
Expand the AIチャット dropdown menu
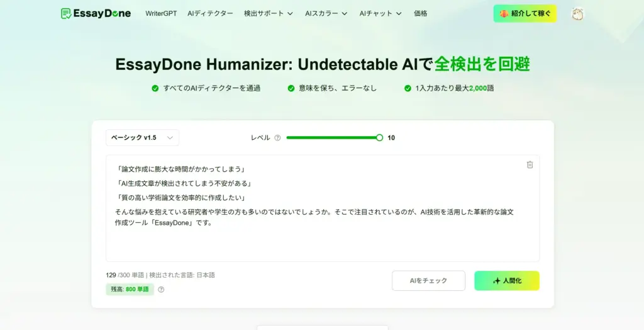click(380, 13)
